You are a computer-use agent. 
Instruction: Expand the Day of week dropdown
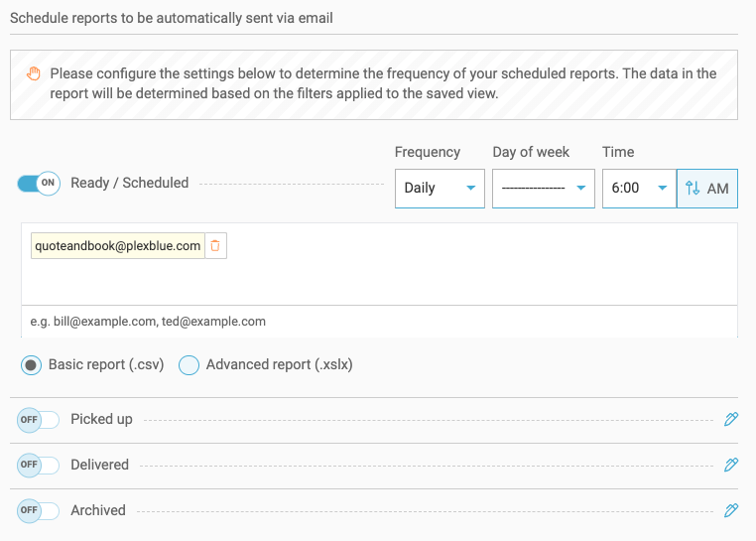click(x=543, y=189)
